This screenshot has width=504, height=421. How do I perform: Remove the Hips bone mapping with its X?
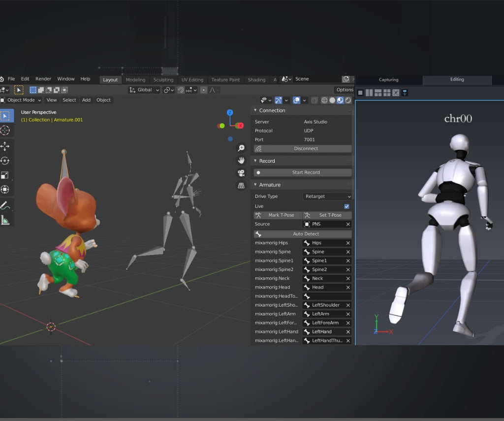click(347, 243)
